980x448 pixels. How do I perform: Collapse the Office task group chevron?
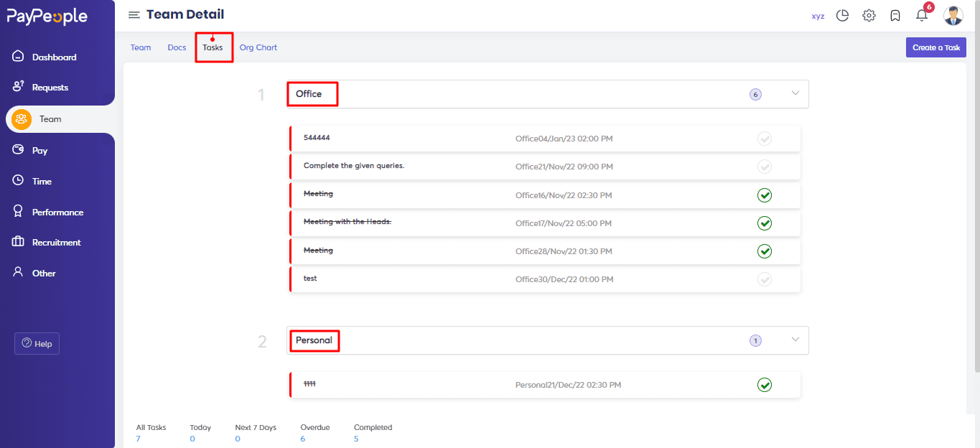795,93
